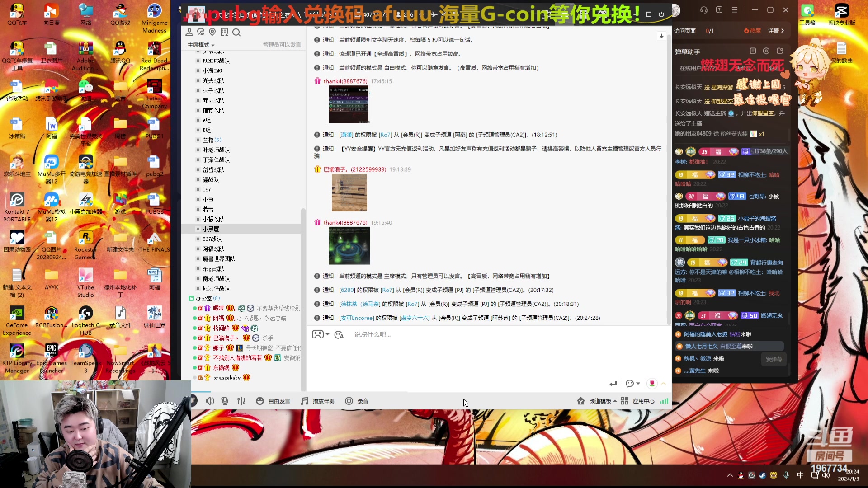
Task: Click the play accompaniment music note
Action: tap(305, 401)
